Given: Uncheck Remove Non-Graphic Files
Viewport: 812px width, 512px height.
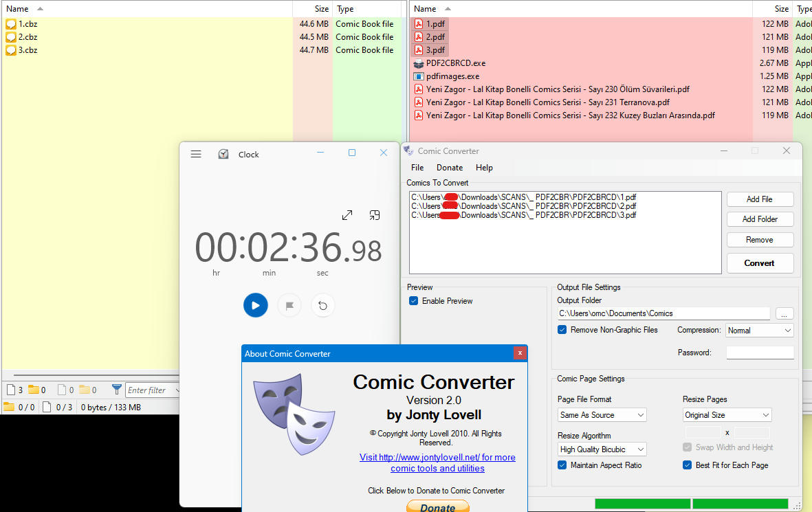Looking at the screenshot, I should click(x=562, y=330).
